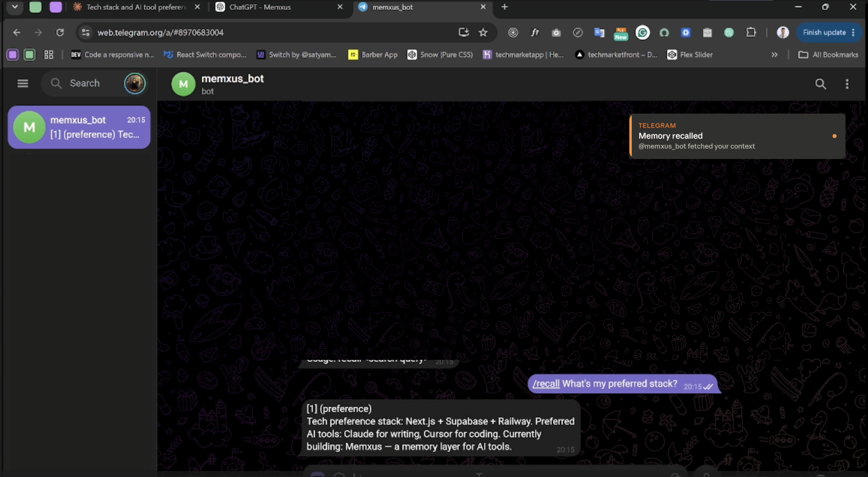The width and height of the screenshot is (868, 477).
Task: Open React Switch compo... bookmark
Action: click(x=205, y=55)
